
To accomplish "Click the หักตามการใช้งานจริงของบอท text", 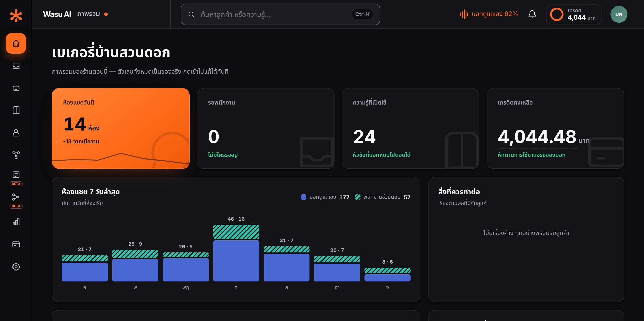I will tap(532, 155).
